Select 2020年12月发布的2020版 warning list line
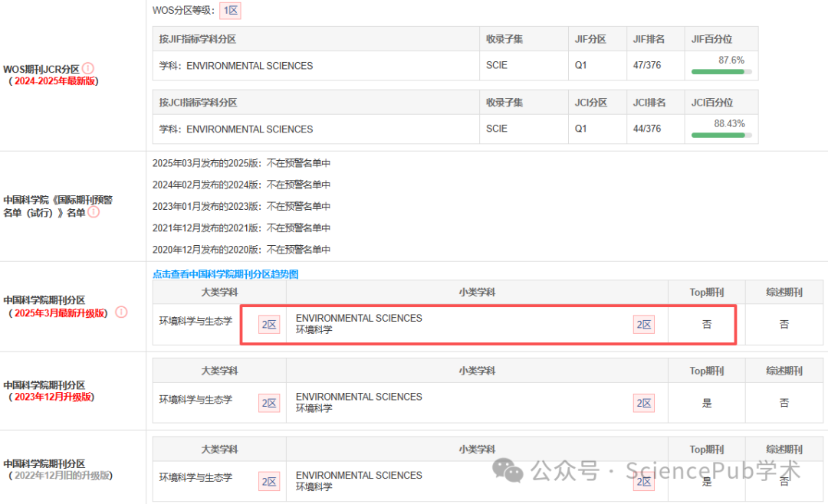 [242, 250]
